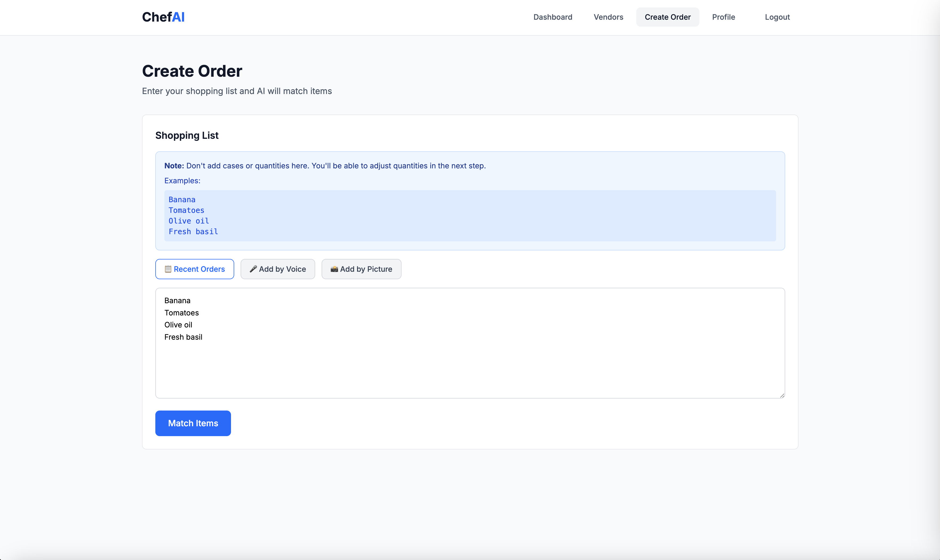Log out using the Logout link
The height and width of the screenshot is (560, 940).
(x=777, y=17)
